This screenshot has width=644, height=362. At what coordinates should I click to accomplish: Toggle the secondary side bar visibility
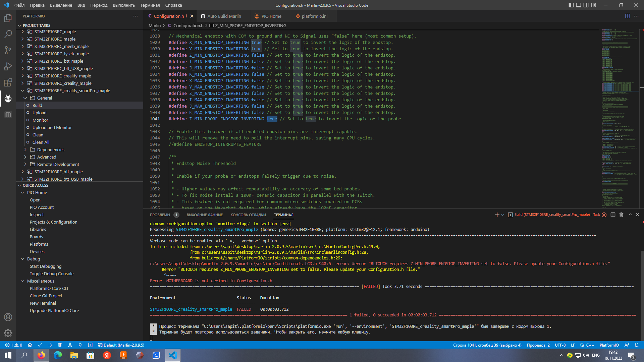tap(586, 5)
